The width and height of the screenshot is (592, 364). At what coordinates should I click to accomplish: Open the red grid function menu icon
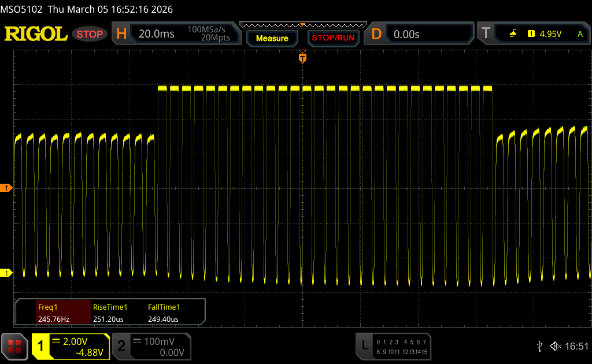pos(14,346)
